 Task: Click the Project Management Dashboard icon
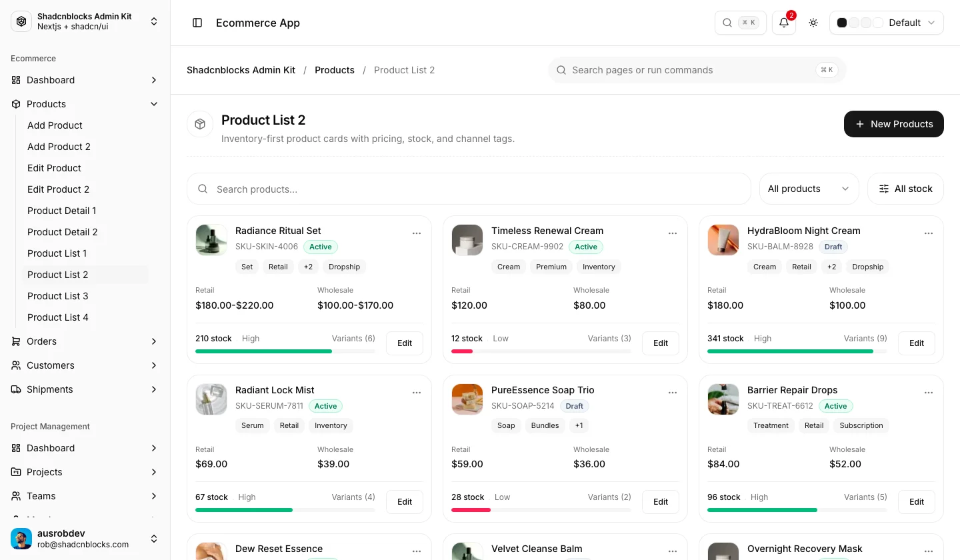tap(16, 448)
